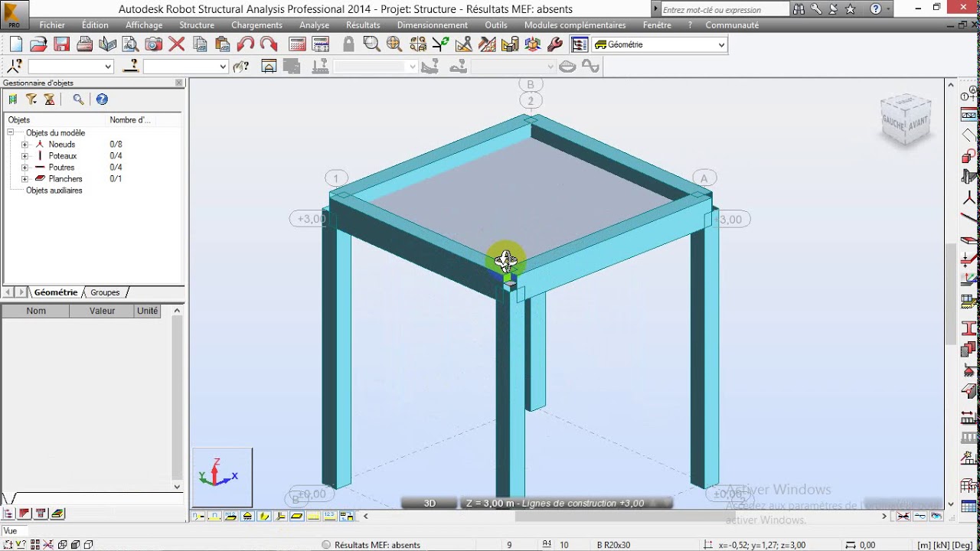Open help with the blue question mark icon
The image size is (980, 551).
102,99
